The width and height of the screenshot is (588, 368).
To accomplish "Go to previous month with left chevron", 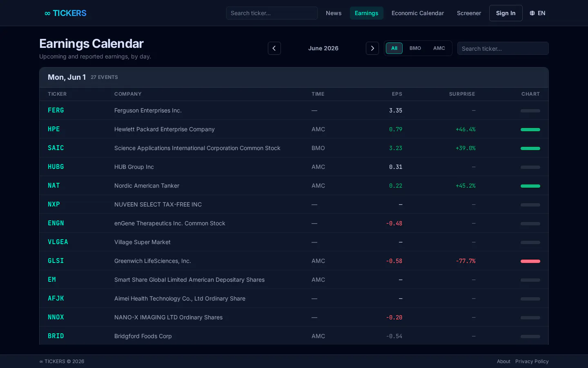I will [x=274, y=48].
